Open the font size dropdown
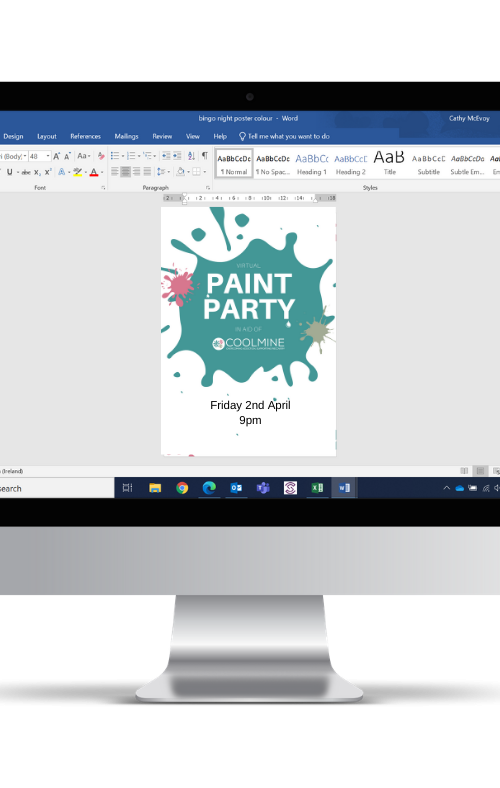Image resolution: width=500 pixels, height=788 pixels. pyautogui.click(x=48, y=156)
